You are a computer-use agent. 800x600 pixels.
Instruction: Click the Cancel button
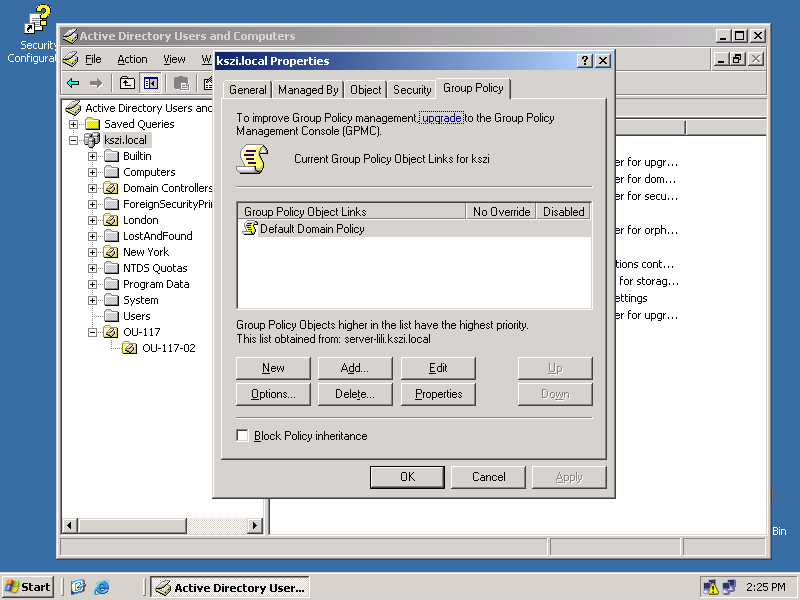click(488, 477)
